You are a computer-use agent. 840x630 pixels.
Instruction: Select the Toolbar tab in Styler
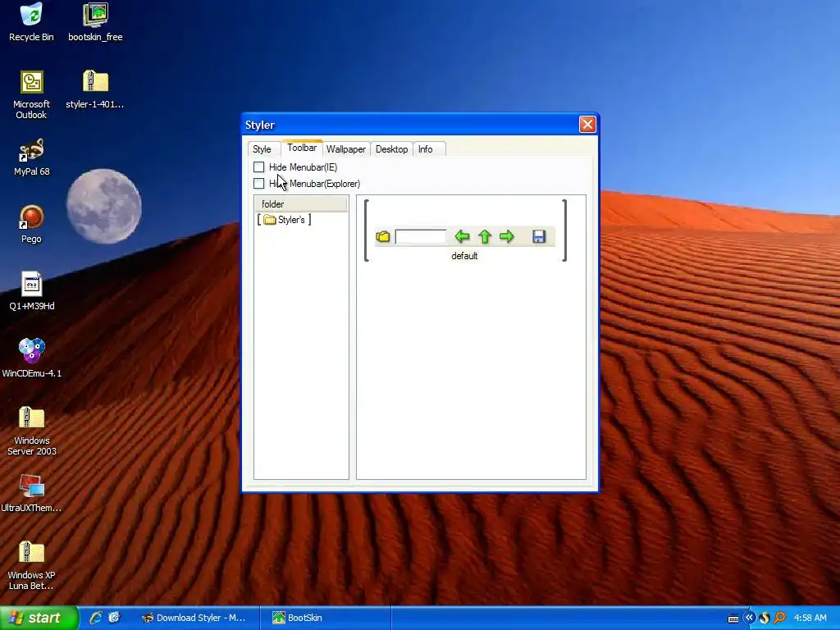coord(302,148)
